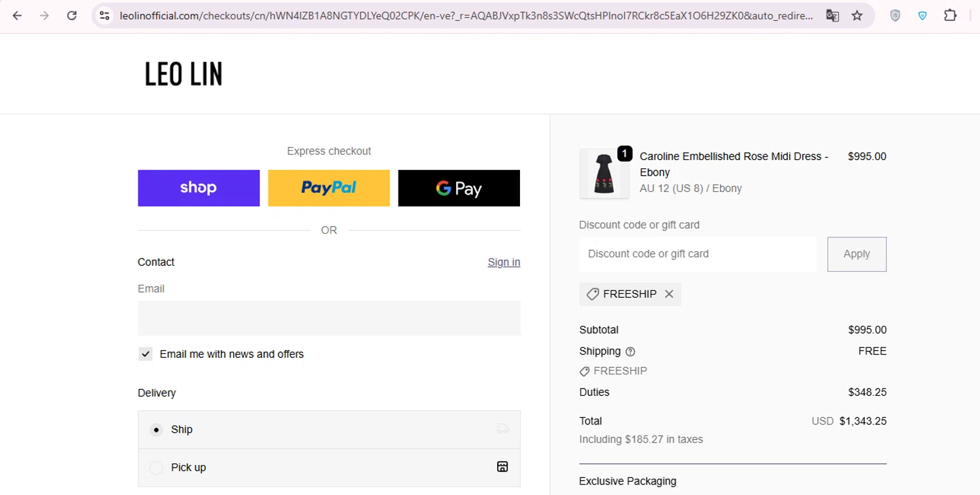Image resolution: width=980 pixels, height=495 pixels.
Task: Pay with Google Pay button
Action: point(459,188)
